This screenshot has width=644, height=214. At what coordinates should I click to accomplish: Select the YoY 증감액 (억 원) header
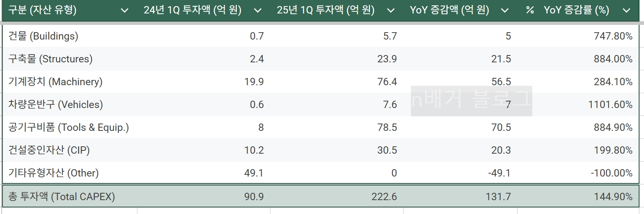coord(450,10)
